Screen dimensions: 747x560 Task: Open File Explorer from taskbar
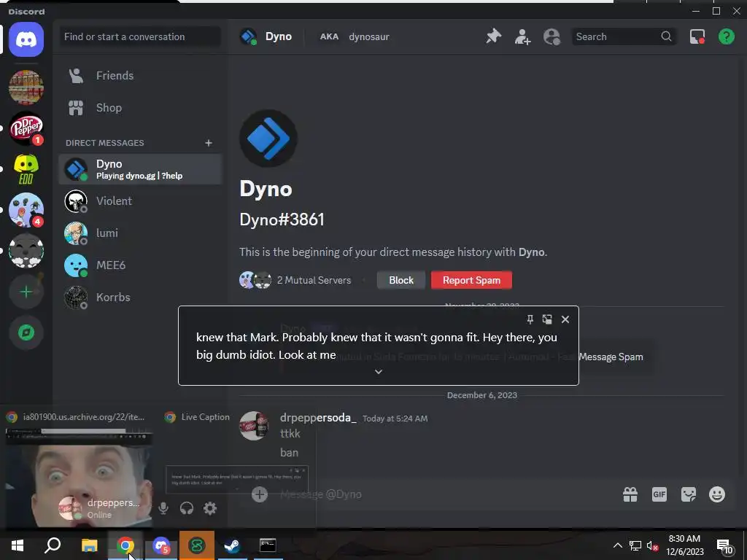click(89, 545)
